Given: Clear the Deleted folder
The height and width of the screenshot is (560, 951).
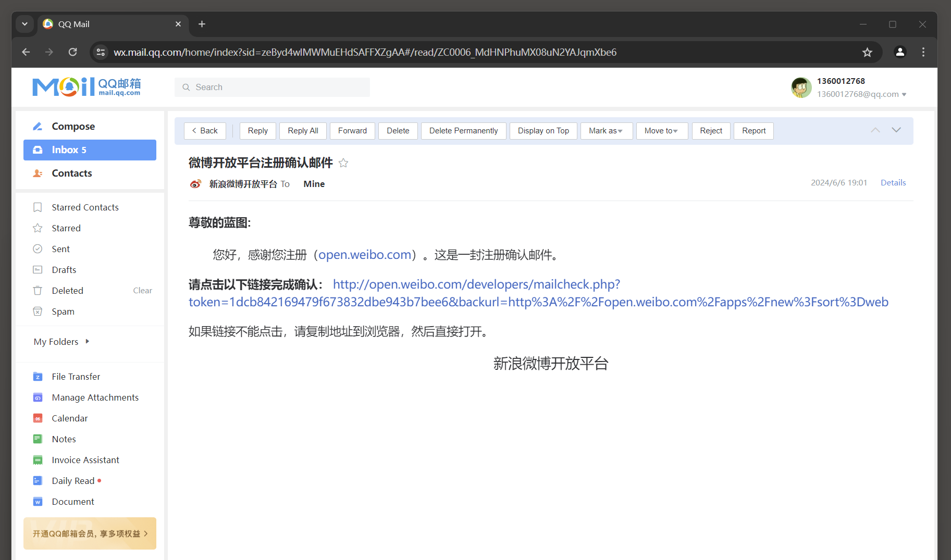Looking at the screenshot, I should 142,291.
